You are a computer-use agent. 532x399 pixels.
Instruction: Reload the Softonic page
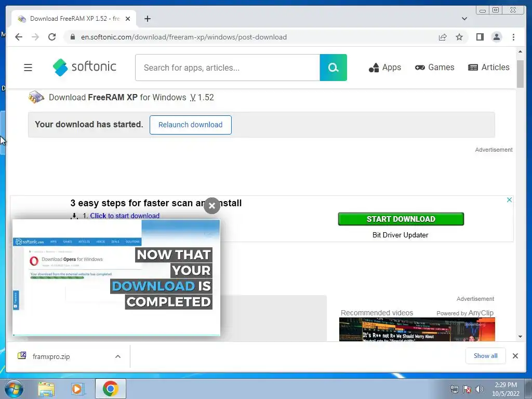coord(52,37)
